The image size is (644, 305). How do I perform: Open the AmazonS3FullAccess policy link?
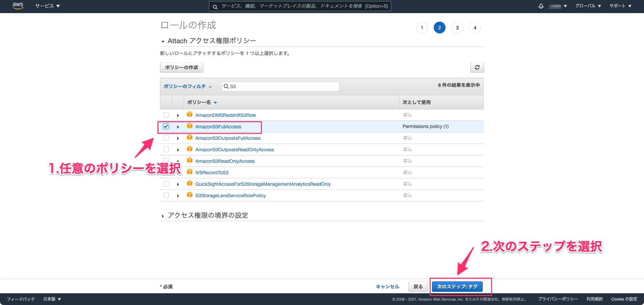click(218, 127)
